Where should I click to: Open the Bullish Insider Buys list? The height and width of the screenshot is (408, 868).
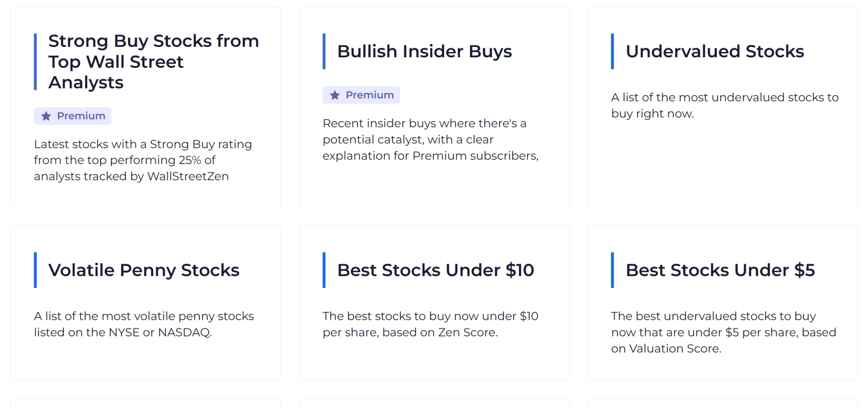425,51
